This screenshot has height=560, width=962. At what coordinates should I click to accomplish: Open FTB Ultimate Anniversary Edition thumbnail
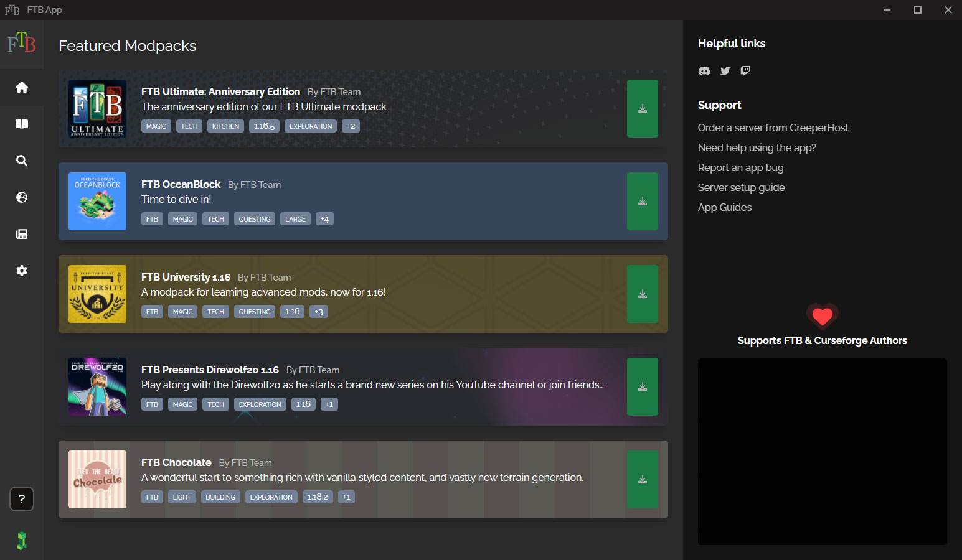97,108
